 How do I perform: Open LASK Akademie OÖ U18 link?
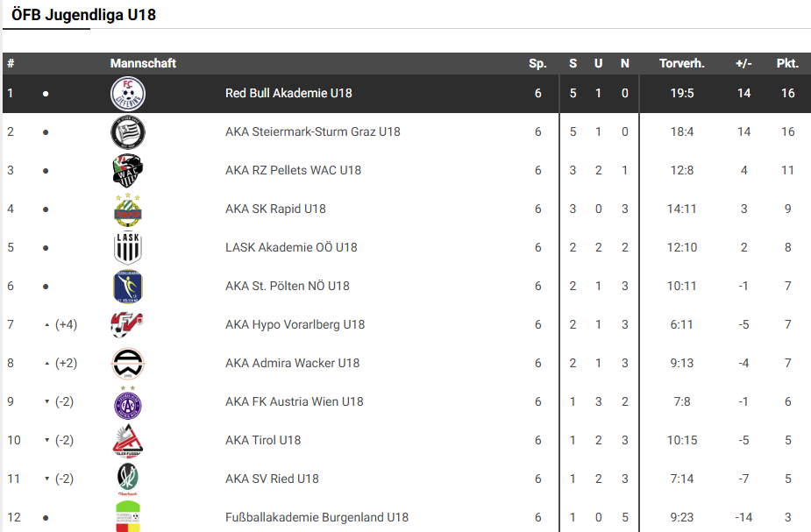[291, 247]
